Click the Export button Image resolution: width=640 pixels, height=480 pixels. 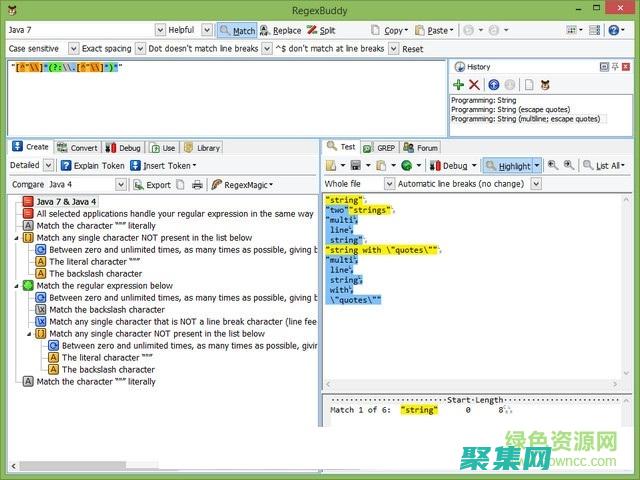point(151,184)
